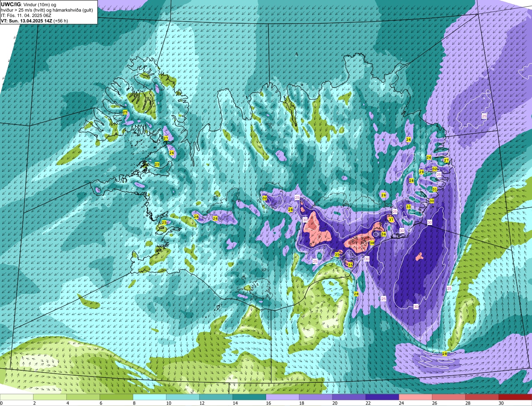Click the yellow "29" gust label on the map
This screenshot has width=532, height=406.
[x=421, y=172]
